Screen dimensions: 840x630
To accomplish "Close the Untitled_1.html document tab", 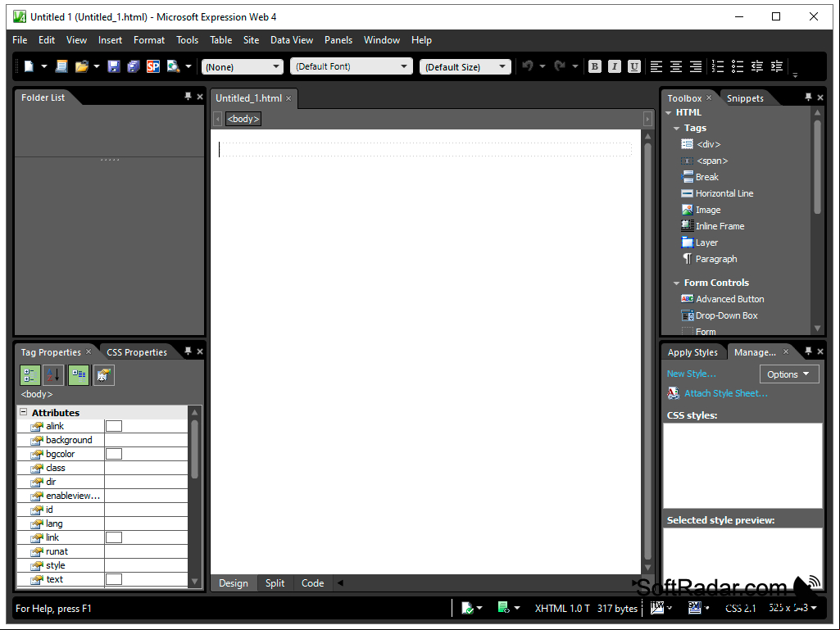I will (x=288, y=98).
